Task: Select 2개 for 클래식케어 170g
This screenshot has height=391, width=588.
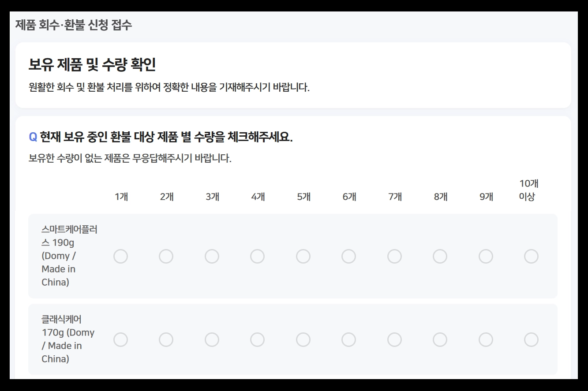Action: tap(166, 339)
